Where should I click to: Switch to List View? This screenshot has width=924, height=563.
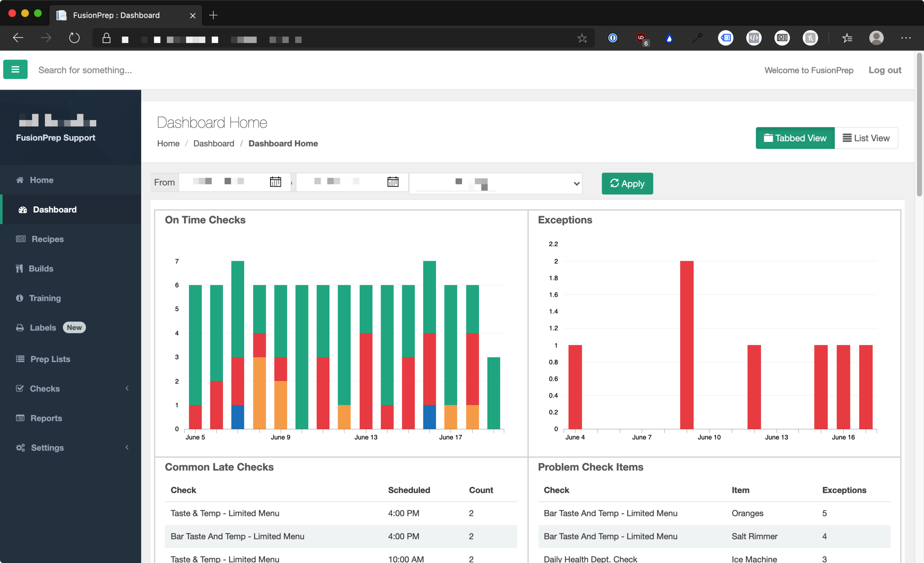(x=866, y=138)
